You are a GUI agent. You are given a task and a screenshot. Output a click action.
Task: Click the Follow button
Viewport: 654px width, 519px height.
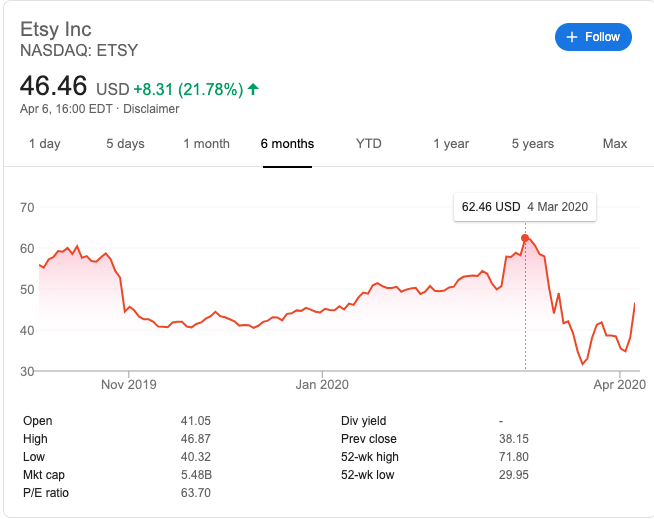pos(593,37)
